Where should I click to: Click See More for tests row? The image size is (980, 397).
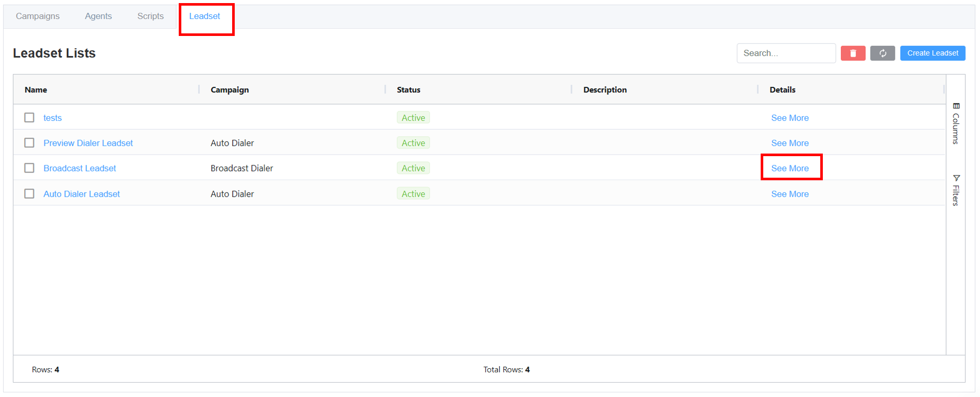click(789, 118)
